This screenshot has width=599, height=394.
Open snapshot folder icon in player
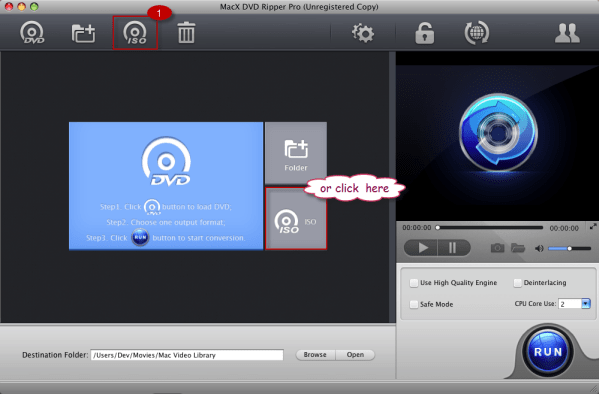[518, 248]
